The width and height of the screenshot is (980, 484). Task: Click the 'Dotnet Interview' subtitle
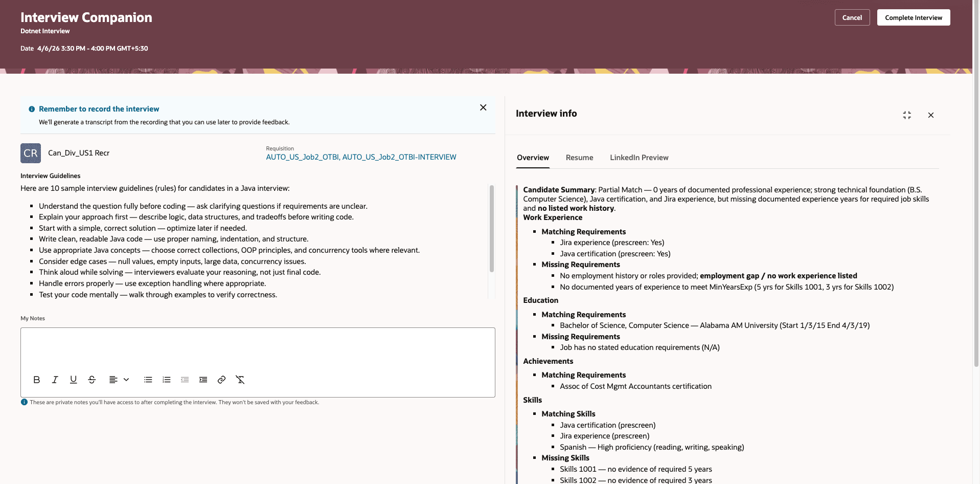[45, 31]
